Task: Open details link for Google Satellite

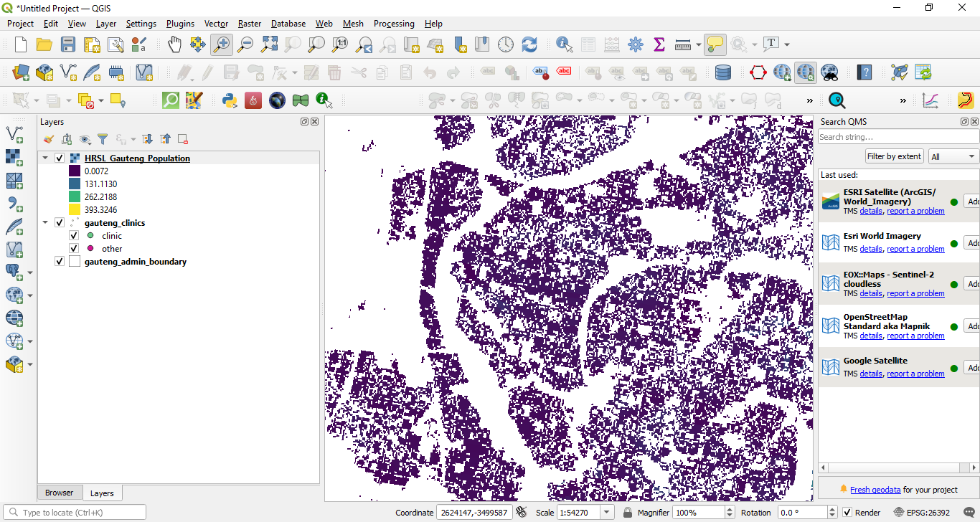Action: (871, 374)
